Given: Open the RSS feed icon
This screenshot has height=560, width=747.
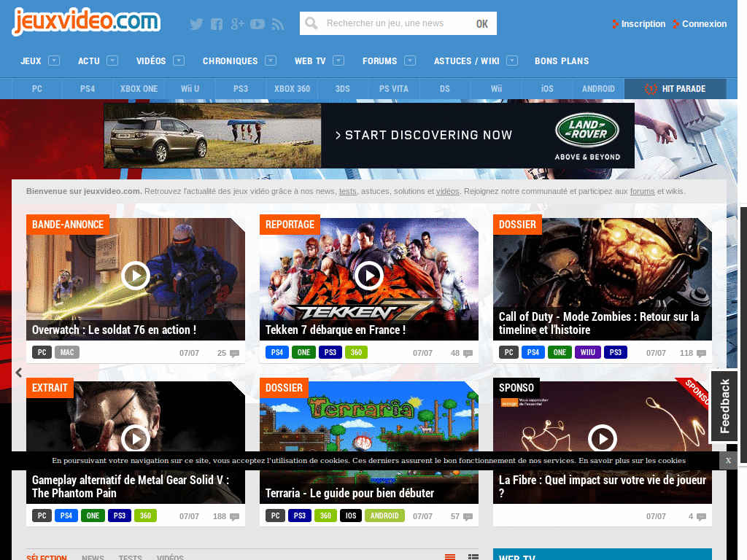Looking at the screenshot, I should (278, 24).
